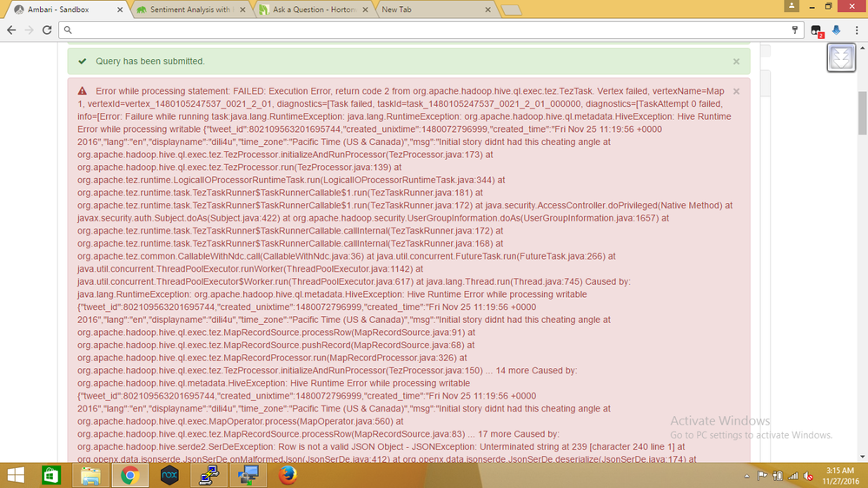Close the red error message alert

point(736,91)
